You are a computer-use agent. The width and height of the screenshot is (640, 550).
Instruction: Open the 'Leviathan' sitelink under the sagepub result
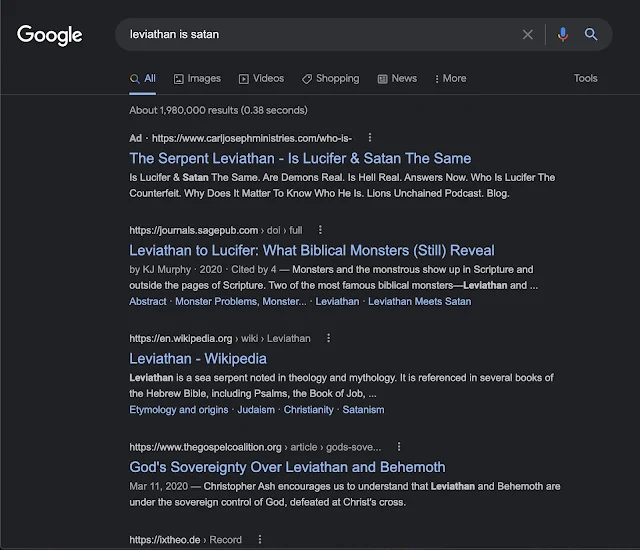[337, 302]
